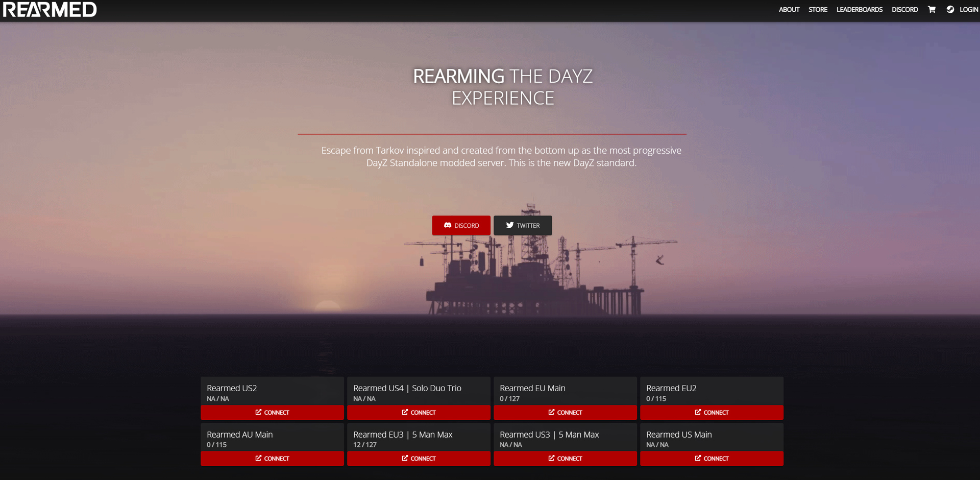Select Discord link in top navigation

coord(904,10)
